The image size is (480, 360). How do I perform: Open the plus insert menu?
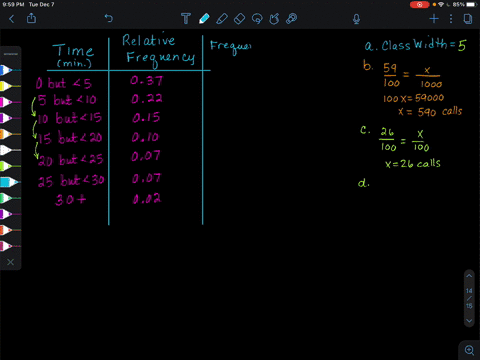pos(434,19)
